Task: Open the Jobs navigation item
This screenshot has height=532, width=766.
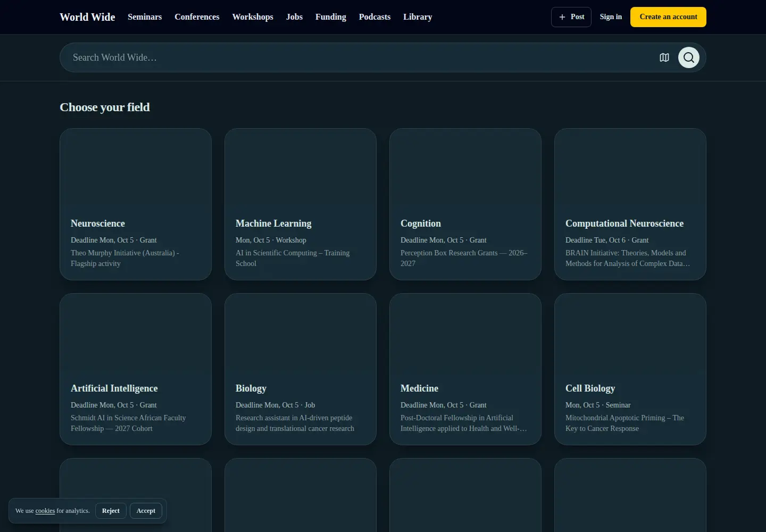Action: pos(294,17)
